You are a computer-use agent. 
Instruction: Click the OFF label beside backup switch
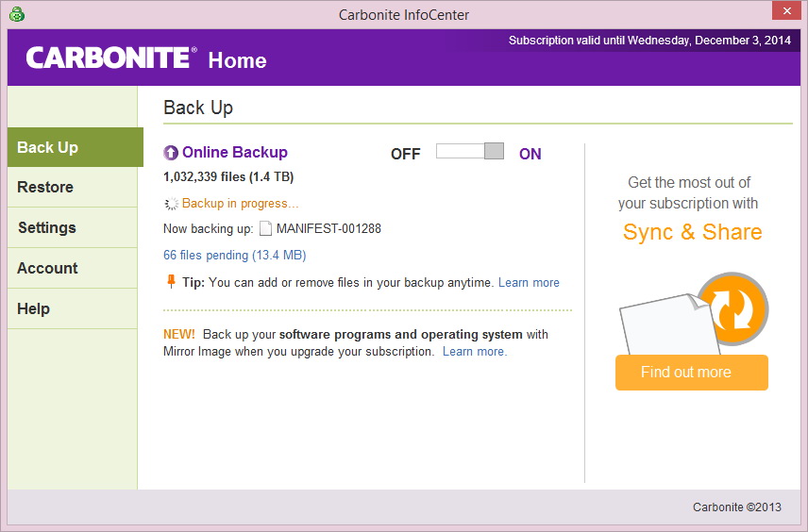pos(406,154)
